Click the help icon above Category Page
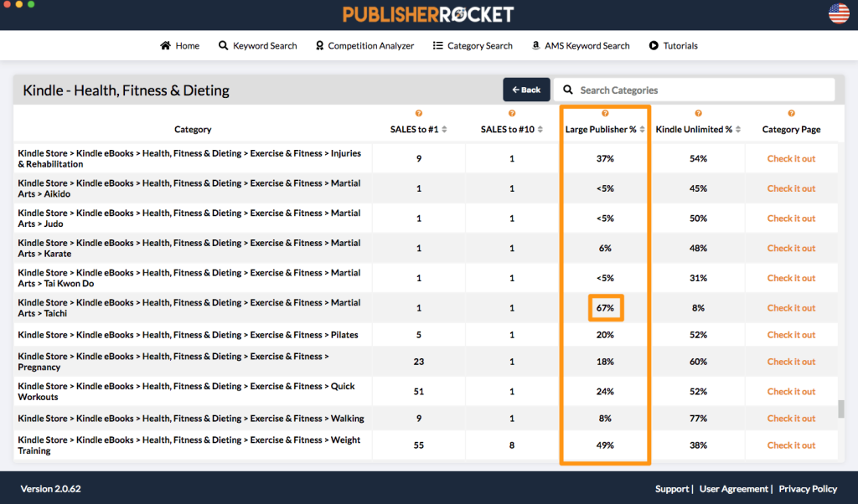Viewport: 858px width, 504px height. pos(791,113)
